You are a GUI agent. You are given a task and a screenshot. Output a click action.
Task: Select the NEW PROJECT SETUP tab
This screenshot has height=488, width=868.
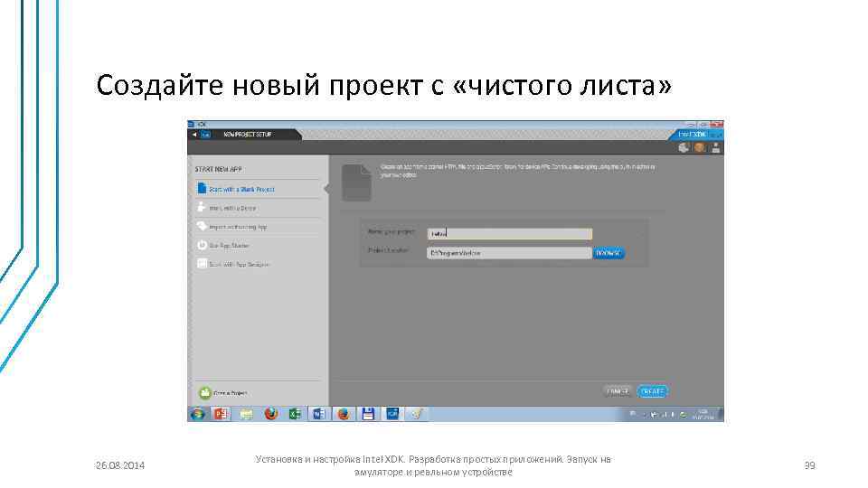click(x=248, y=135)
